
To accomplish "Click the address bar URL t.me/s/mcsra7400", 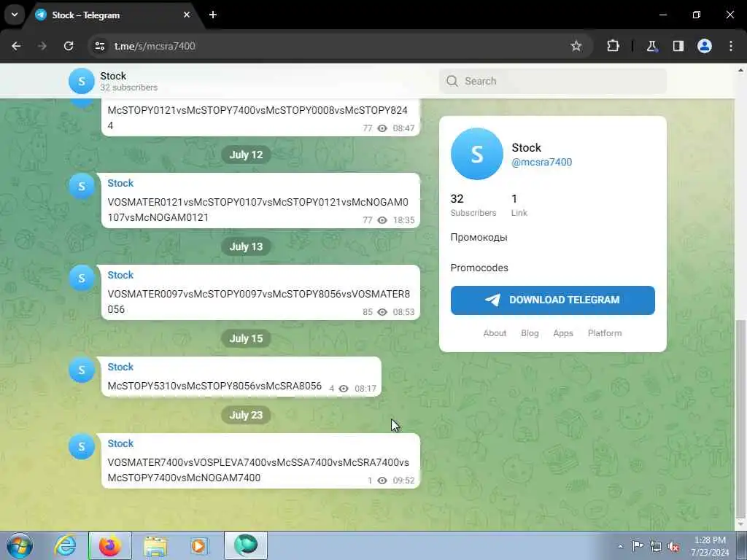I will (155, 46).
